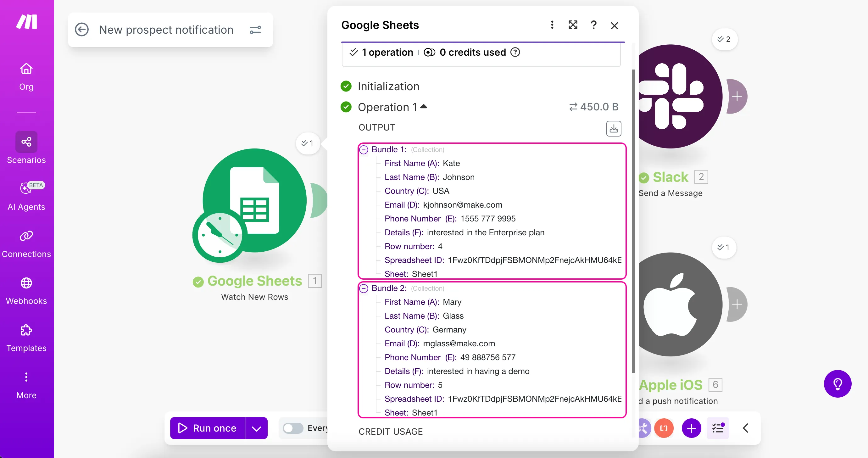Screen dimensions: 868x458
Task: Open the orange Text parser tool icon
Action: click(x=664, y=428)
